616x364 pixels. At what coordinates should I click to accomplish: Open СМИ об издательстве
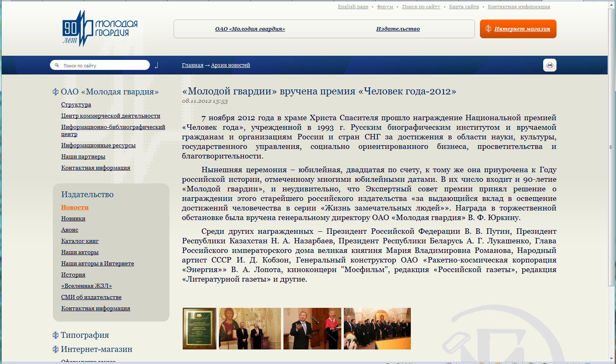point(91,297)
